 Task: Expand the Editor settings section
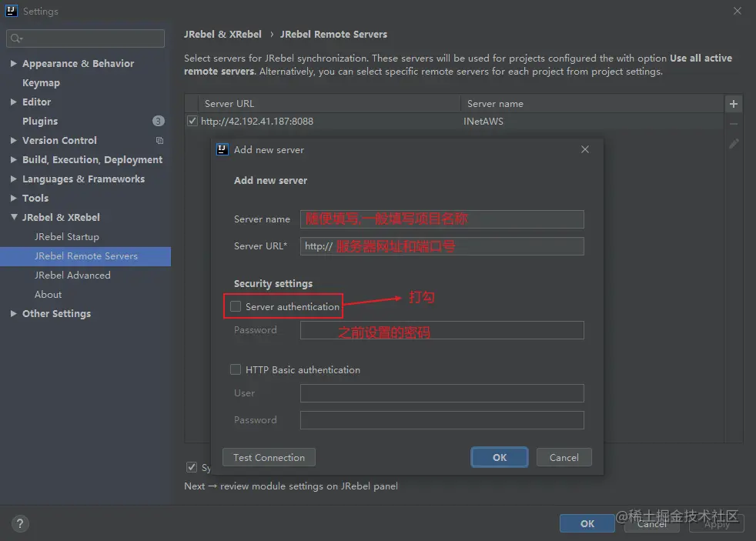tap(14, 102)
